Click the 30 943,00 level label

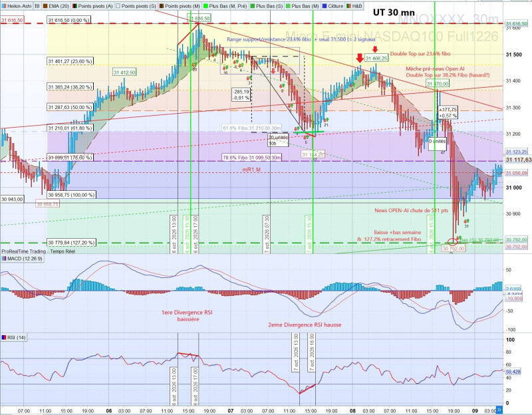tap(12, 199)
